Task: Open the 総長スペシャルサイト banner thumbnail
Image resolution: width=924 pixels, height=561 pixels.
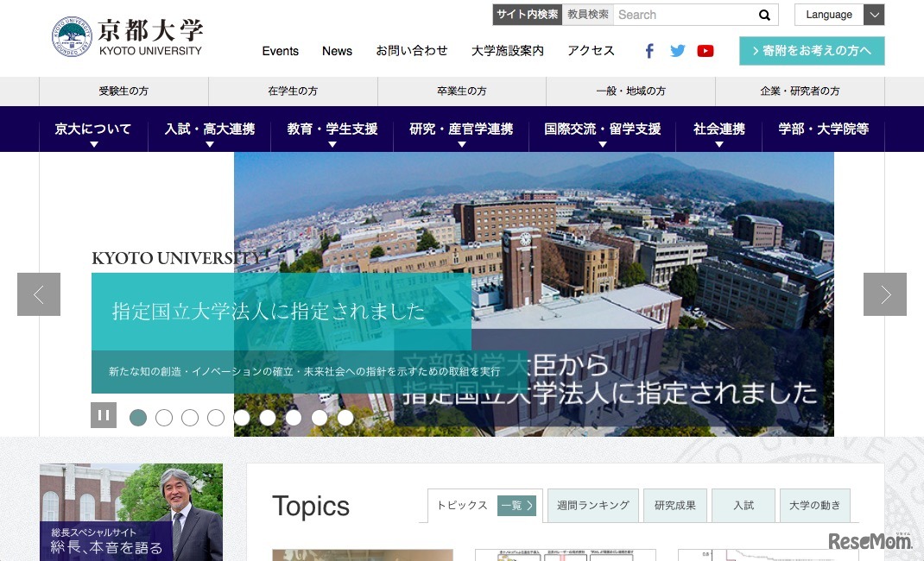Action: pyautogui.click(x=131, y=512)
